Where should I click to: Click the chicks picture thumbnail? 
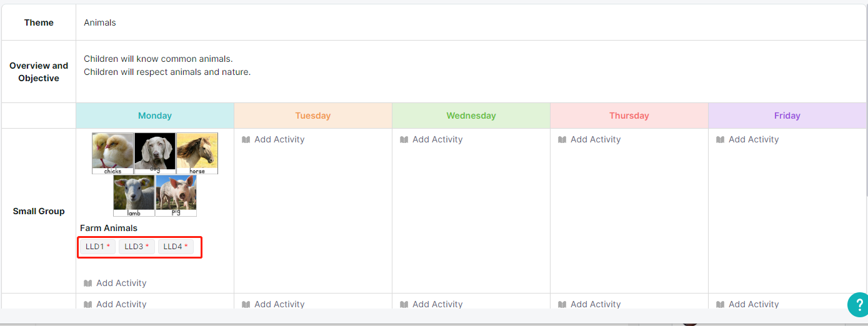point(113,153)
